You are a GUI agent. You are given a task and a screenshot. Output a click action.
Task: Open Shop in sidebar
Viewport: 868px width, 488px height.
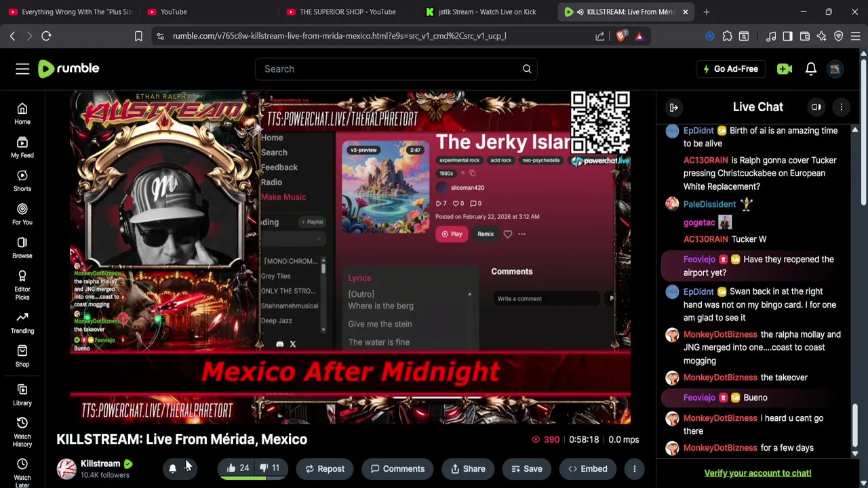point(22,356)
